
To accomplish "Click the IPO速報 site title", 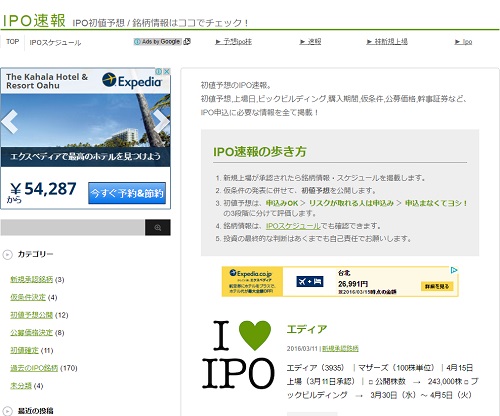I will 34,20.
